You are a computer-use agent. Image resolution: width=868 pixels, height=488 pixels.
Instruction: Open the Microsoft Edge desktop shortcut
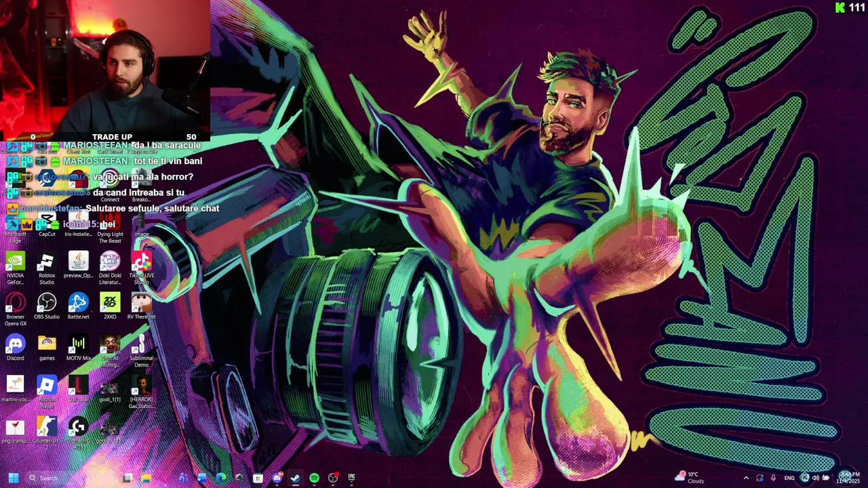[x=15, y=227]
